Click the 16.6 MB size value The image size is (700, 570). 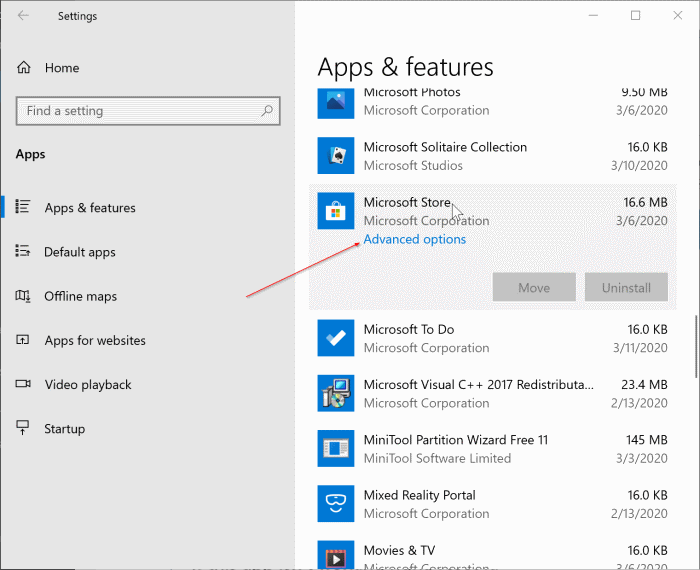[646, 202]
